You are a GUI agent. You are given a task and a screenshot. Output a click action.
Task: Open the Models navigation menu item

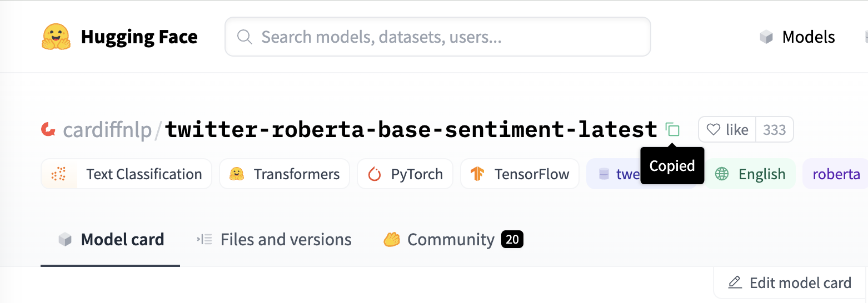[797, 37]
